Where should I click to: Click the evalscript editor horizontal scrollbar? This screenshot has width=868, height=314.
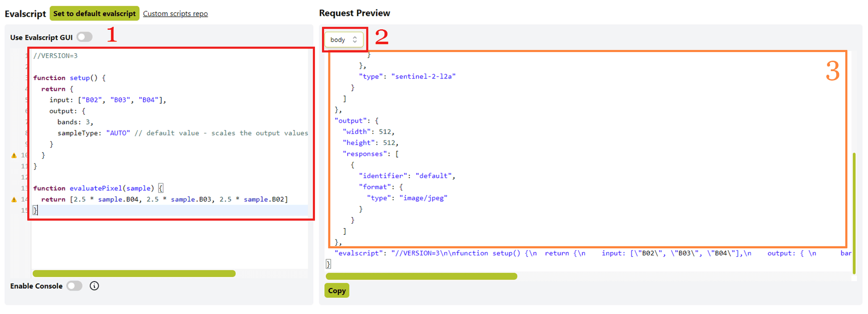coord(134,274)
